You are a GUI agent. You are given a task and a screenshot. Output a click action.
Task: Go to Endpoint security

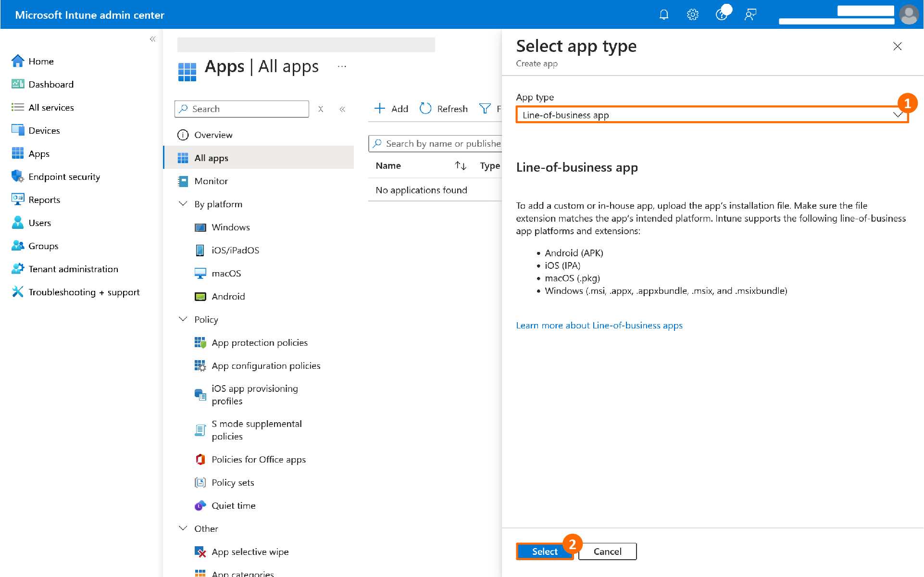click(64, 176)
